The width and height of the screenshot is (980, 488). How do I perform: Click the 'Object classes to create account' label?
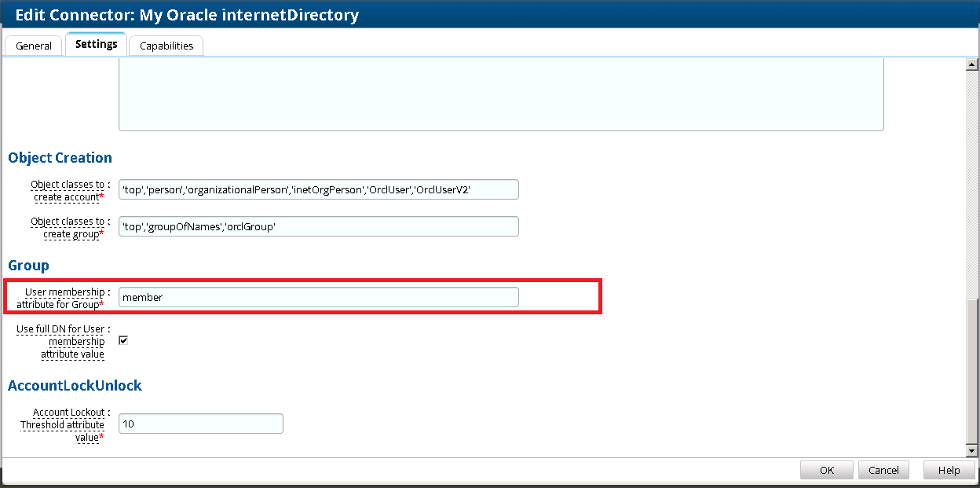point(67,190)
